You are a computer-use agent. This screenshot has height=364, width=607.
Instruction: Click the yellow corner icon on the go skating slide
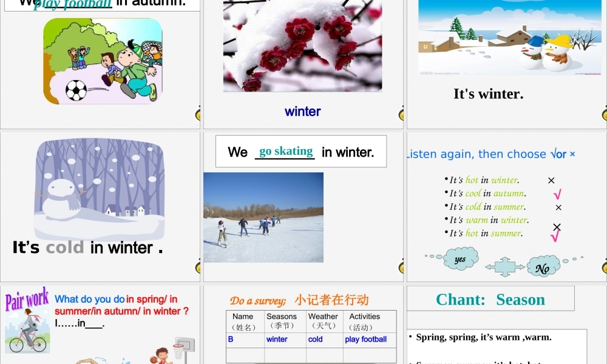401,266
